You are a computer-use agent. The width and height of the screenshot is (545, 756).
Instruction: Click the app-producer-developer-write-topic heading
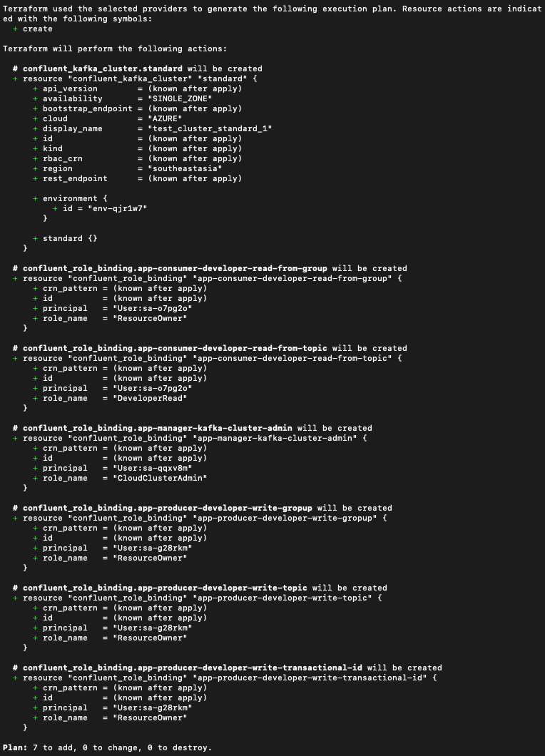tap(165, 588)
